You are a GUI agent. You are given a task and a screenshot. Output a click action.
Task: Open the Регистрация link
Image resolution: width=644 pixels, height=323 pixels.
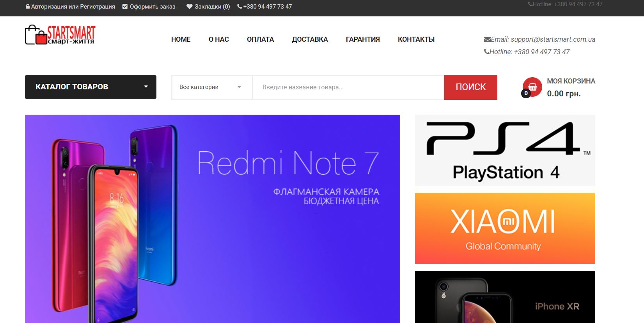[x=98, y=7]
